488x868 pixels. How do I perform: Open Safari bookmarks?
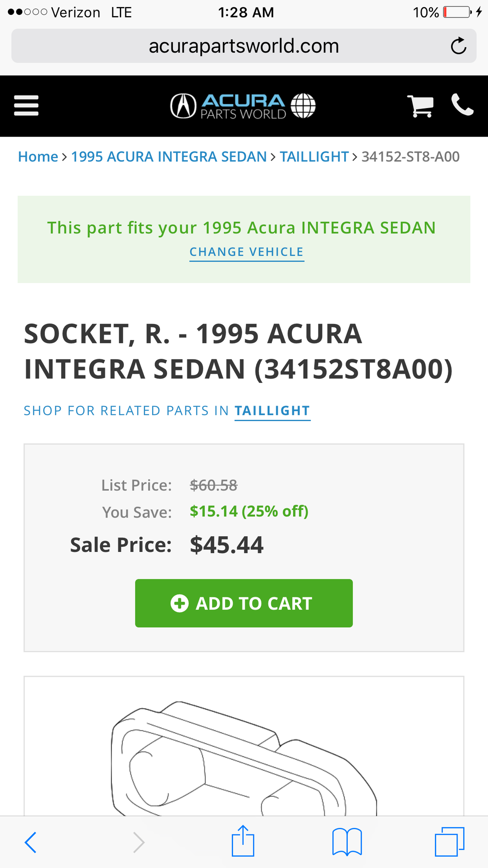(x=347, y=842)
